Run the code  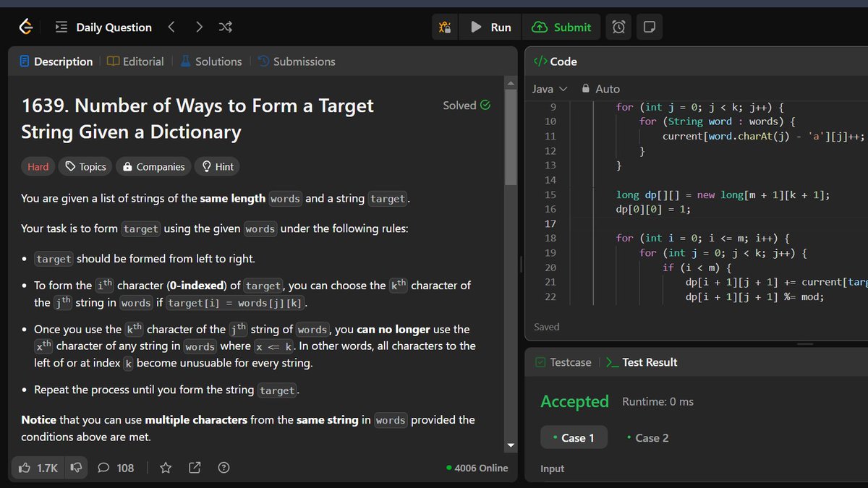[490, 27]
